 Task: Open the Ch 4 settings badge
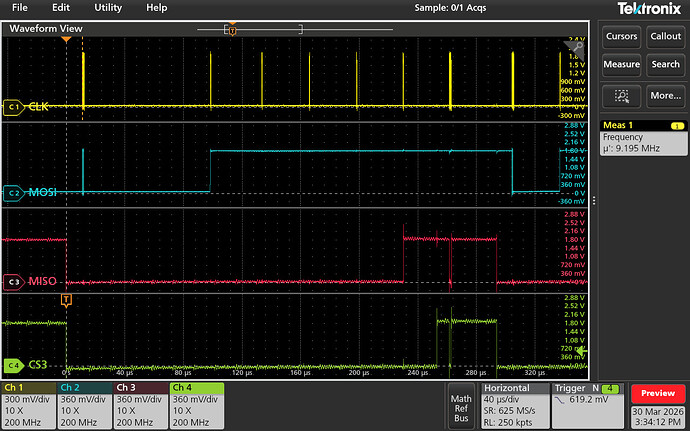tap(196, 405)
